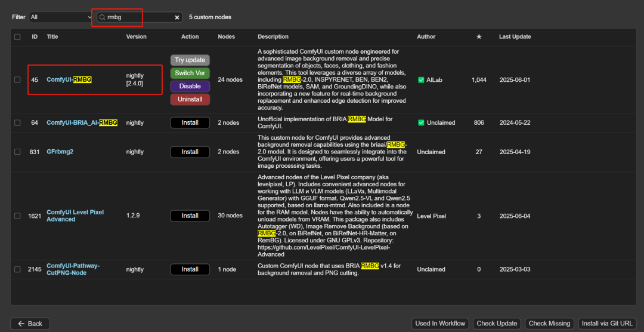644x332 pixels.
Task: Click the ID 2145 cell
Action: (35, 269)
